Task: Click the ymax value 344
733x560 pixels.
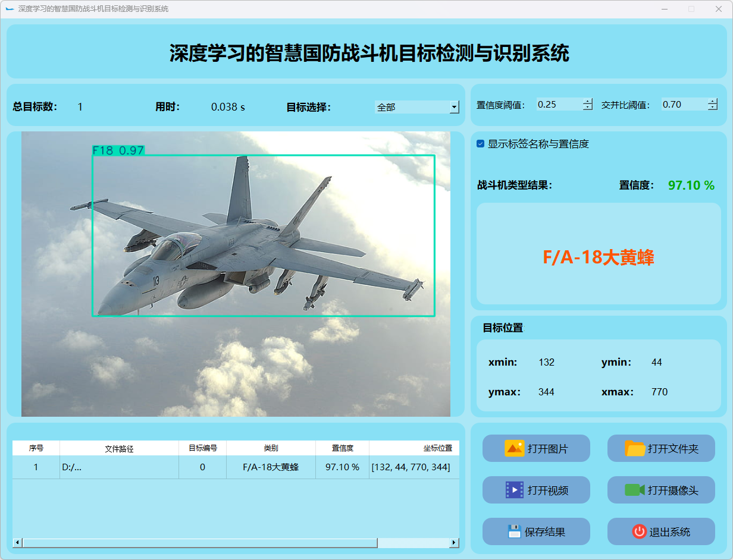Action: pos(547,392)
